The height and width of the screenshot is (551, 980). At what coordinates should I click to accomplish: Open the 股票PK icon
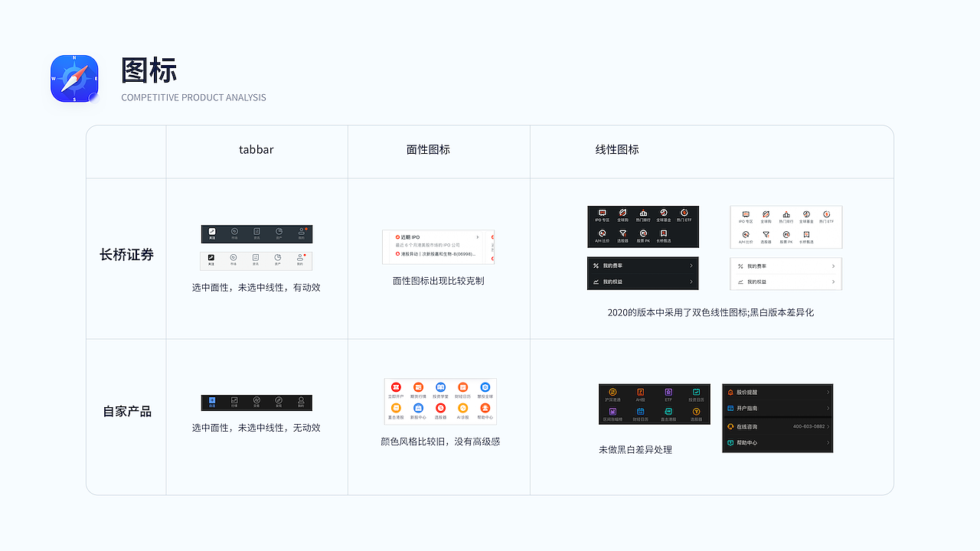[x=644, y=233]
